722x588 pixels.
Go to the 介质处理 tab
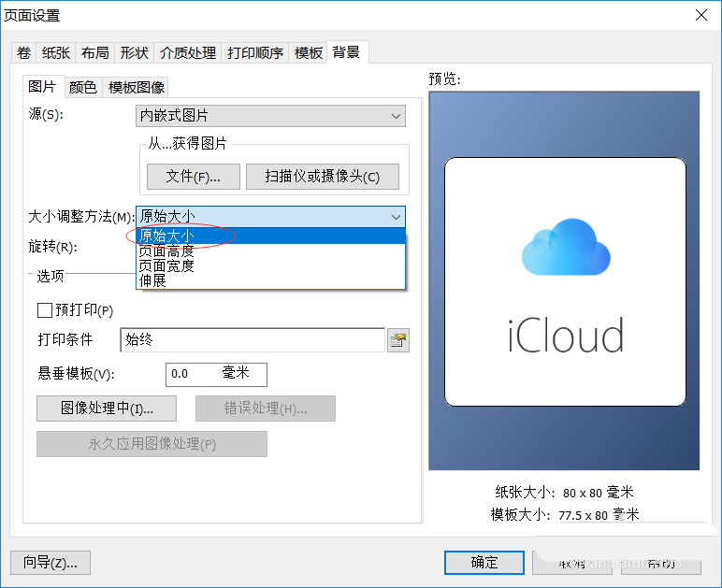tap(188, 53)
